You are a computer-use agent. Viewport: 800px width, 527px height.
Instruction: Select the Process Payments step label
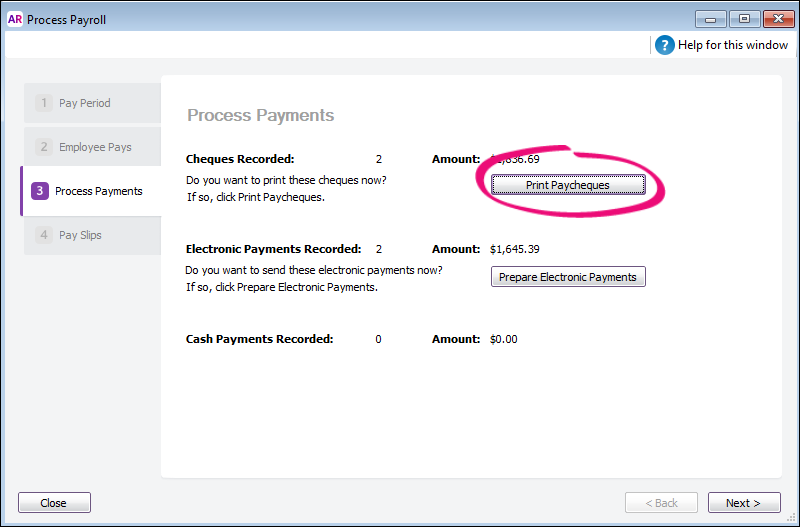(99, 191)
